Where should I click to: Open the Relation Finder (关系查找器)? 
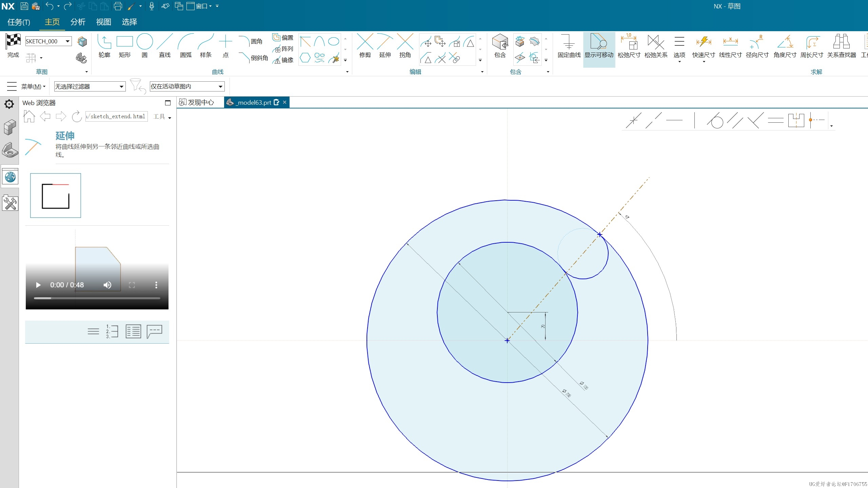842,46
